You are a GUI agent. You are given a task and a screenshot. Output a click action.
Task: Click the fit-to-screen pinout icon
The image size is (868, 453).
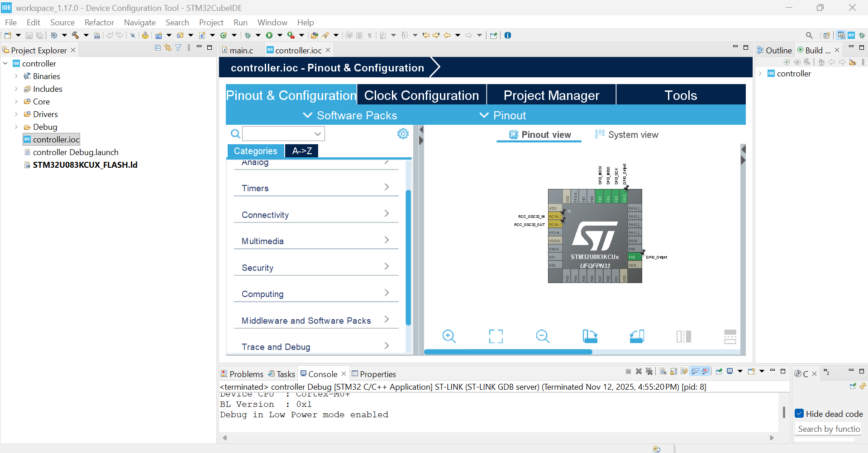click(496, 336)
